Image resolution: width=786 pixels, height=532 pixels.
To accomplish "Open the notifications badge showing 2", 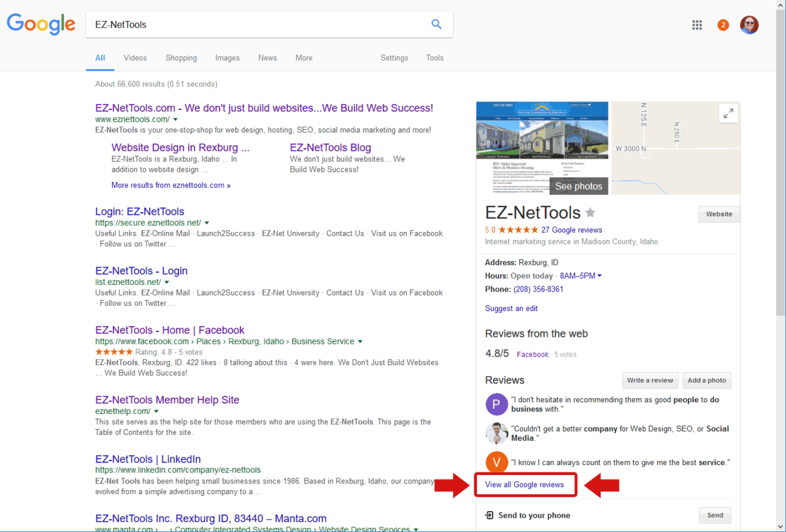I will [723, 25].
